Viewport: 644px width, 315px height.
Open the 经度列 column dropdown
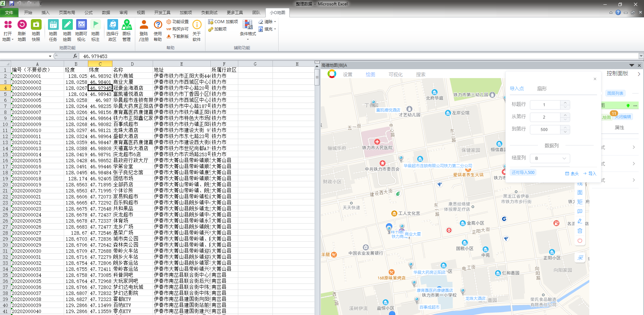click(550, 158)
